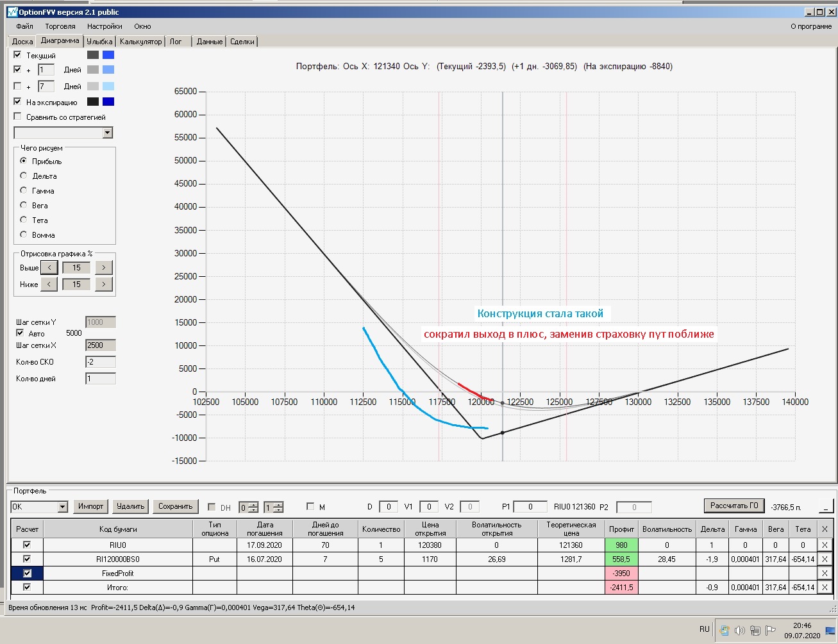Select the Тета radio button

coord(24,220)
